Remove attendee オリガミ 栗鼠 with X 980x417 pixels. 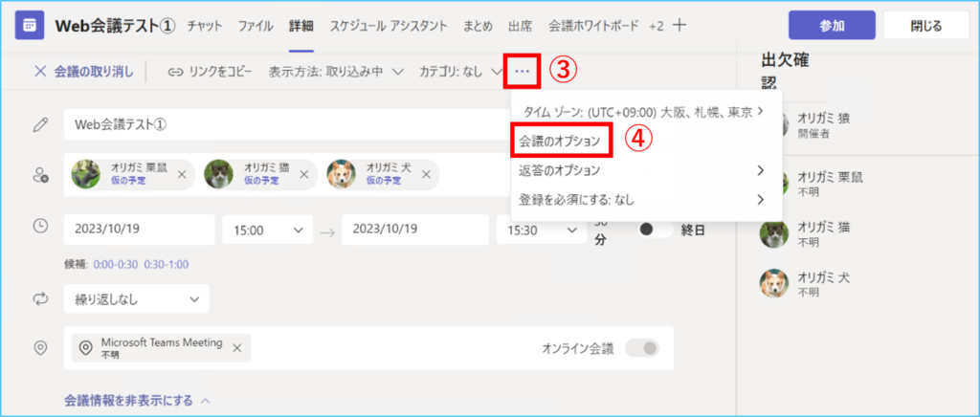click(182, 174)
